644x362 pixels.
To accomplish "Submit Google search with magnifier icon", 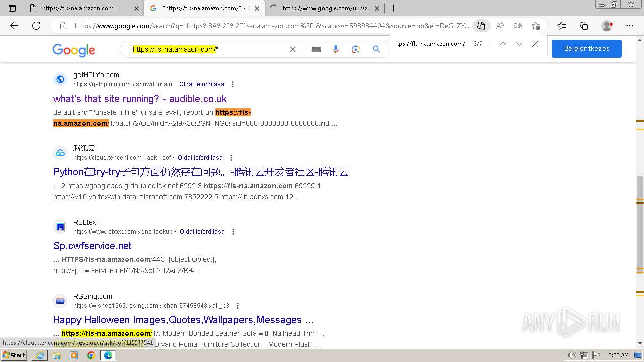I will pos(376,49).
